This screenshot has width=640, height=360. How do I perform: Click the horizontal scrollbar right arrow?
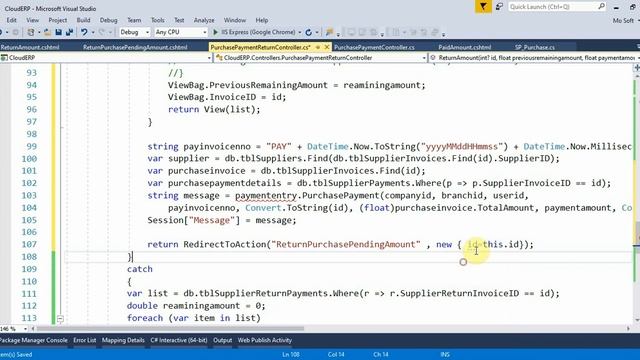click(629, 329)
